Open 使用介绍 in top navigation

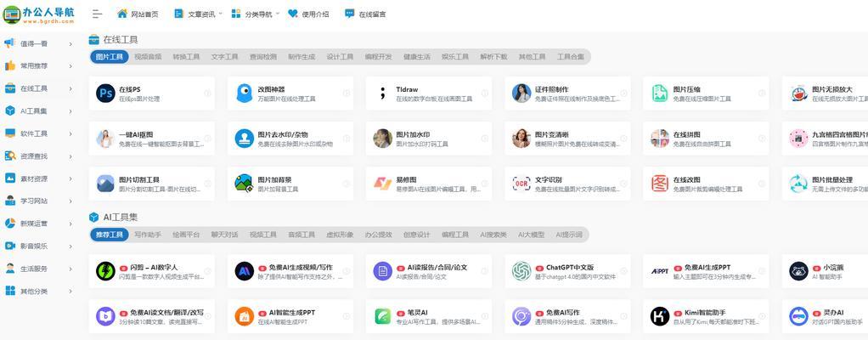click(x=308, y=14)
